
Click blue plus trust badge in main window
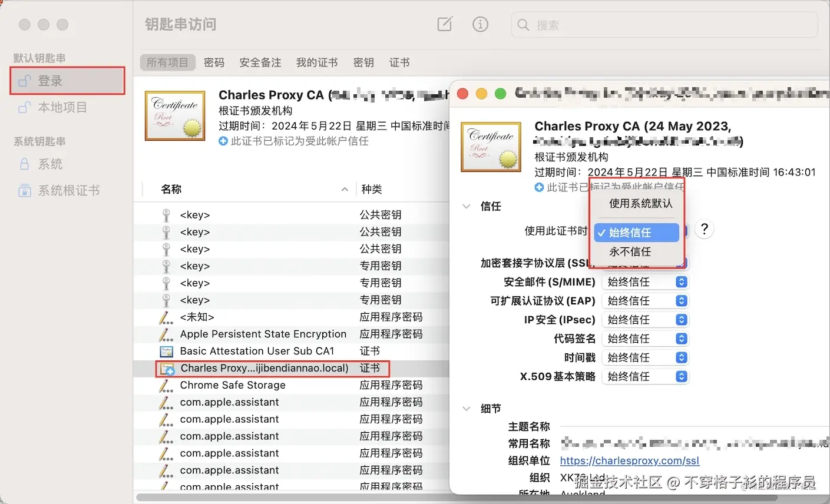pyautogui.click(x=223, y=141)
